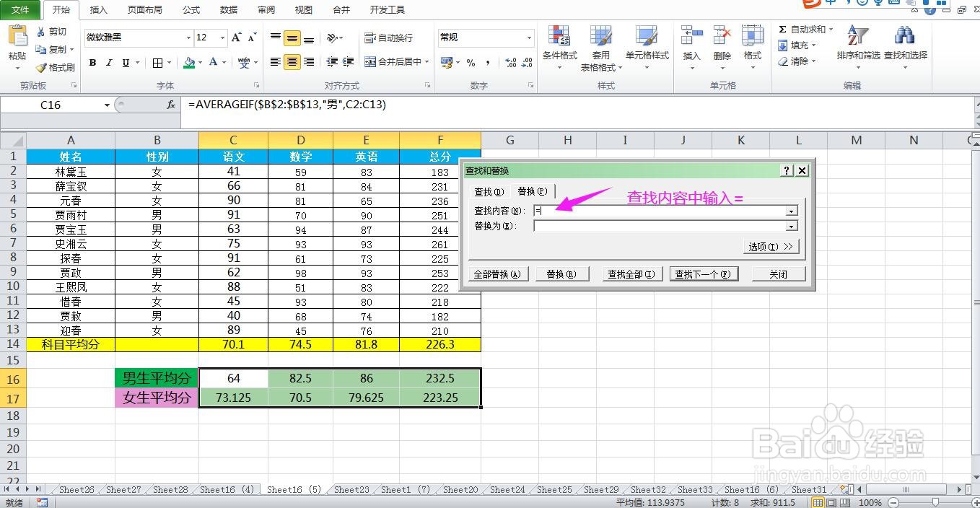Select sheet tab Sheet23
Image resolution: width=980 pixels, height=508 pixels.
click(351, 489)
